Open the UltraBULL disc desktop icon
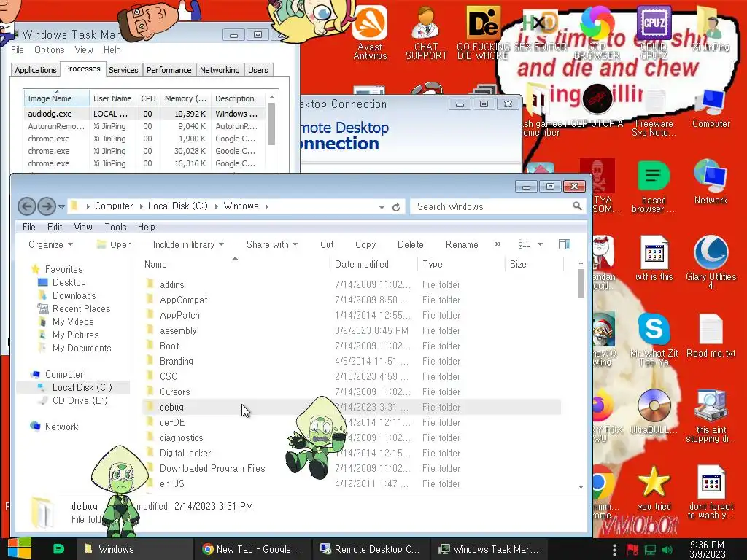 click(654, 411)
